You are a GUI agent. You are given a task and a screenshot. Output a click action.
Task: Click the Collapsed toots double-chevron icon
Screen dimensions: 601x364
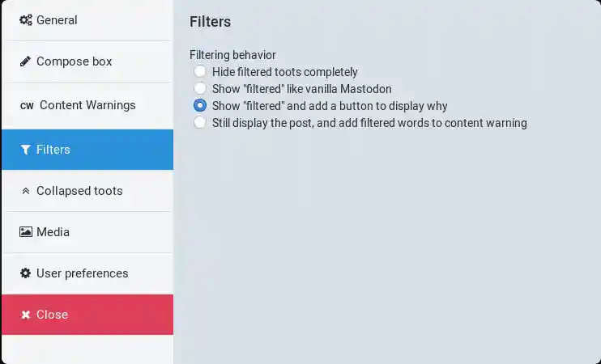[x=26, y=192]
